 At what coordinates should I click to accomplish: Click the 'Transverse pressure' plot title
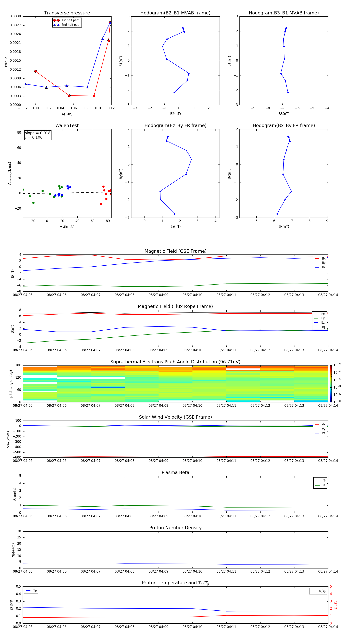[67, 13]
